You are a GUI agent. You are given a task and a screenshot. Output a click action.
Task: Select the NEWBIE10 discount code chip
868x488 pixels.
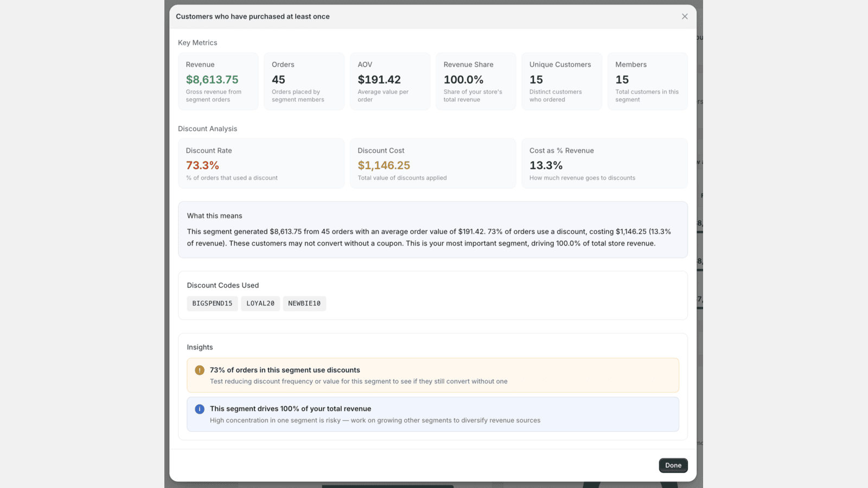click(304, 304)
